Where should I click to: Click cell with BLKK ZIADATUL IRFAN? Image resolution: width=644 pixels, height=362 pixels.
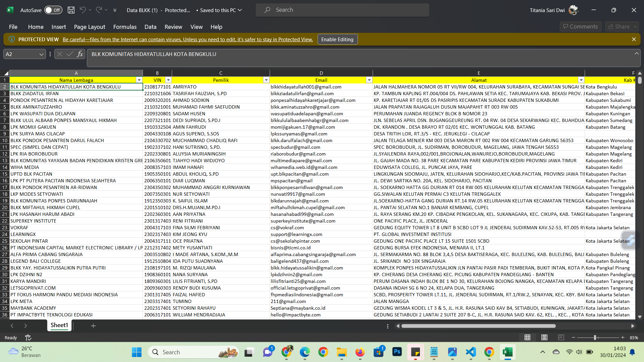[76, 94]
